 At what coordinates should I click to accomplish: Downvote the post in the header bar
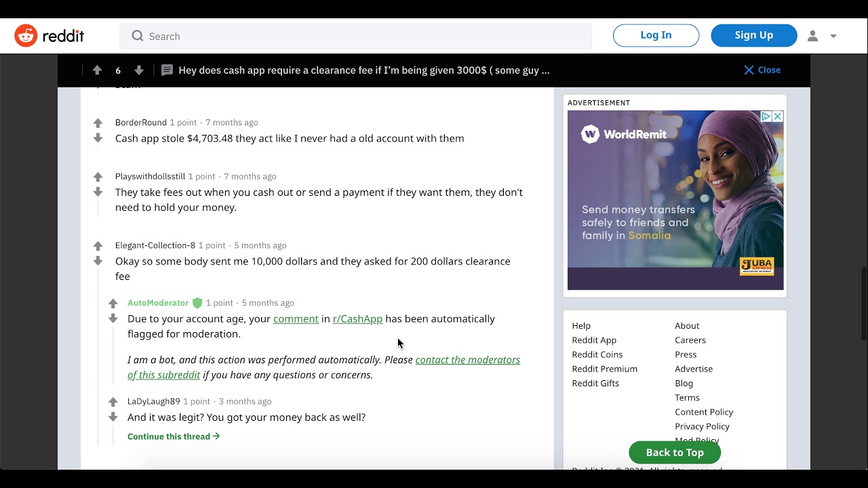point(139,70)
